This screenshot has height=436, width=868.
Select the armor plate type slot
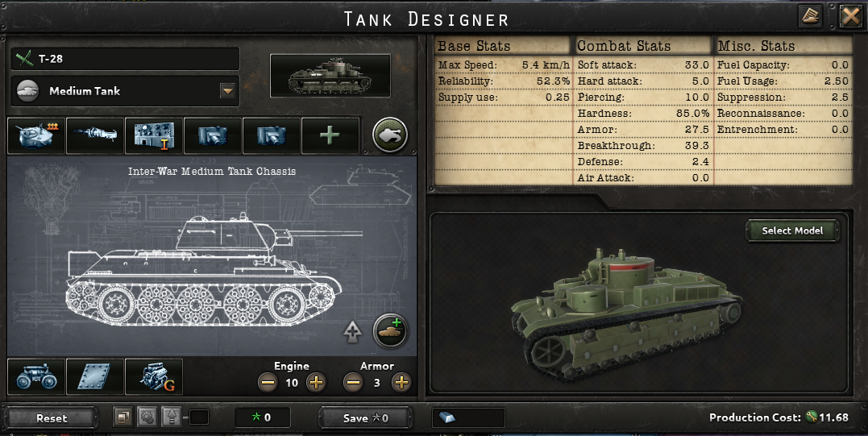[x=94, y=377]
